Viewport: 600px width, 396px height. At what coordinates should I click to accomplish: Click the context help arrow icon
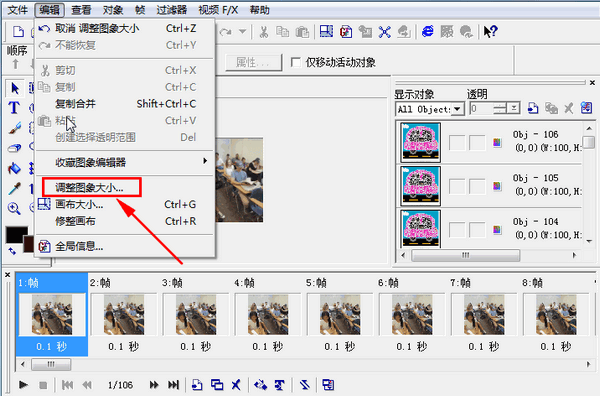click(490, 31)
